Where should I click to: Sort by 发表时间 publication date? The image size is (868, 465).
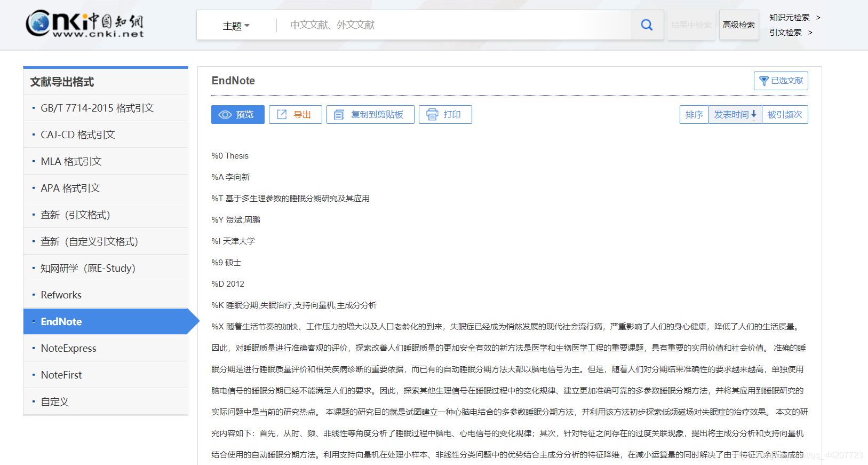pos(735,114)
